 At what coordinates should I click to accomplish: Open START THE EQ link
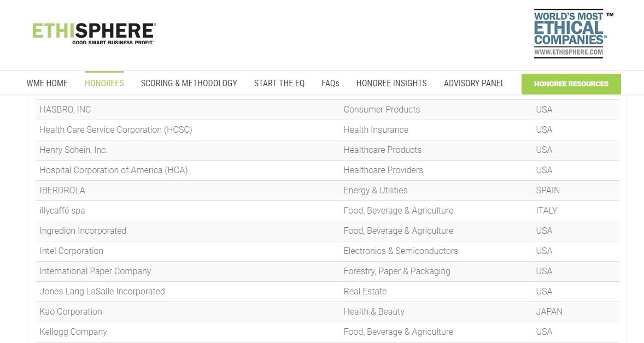point(279,84)
